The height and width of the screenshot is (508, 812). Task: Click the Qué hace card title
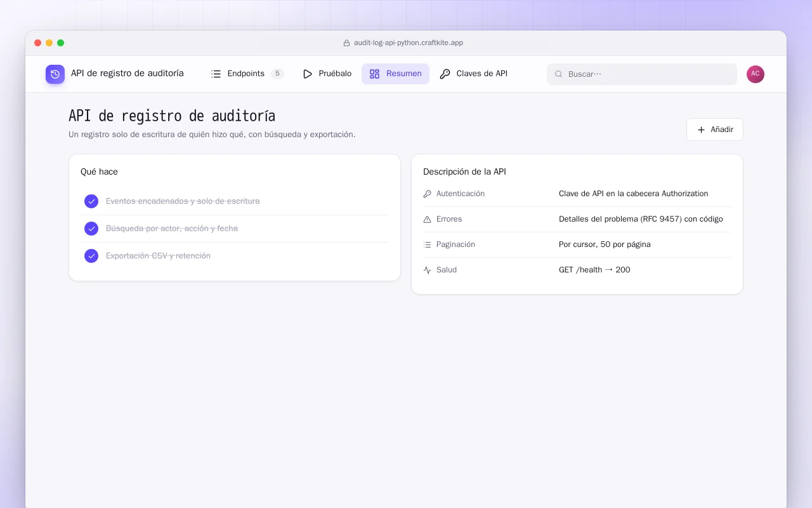99,171
